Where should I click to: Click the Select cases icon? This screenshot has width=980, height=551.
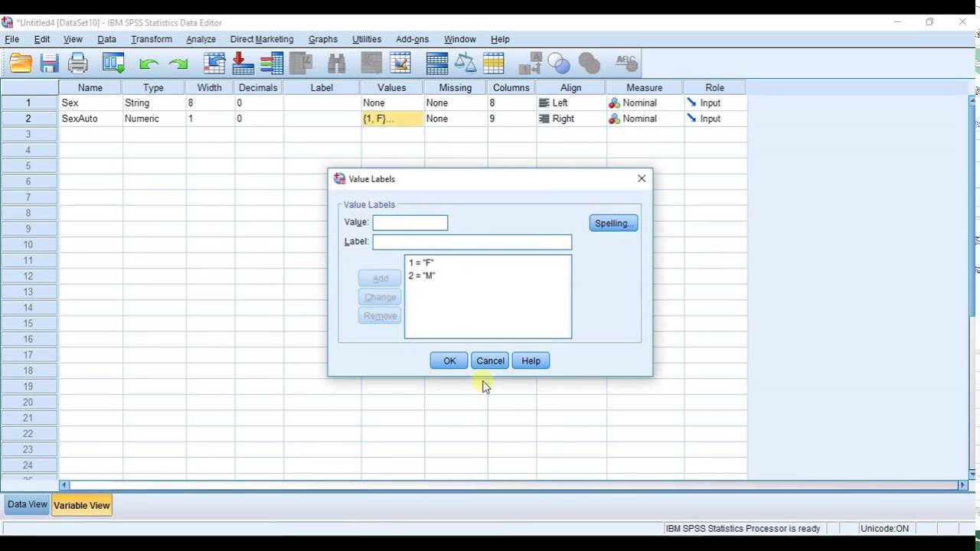493,63
